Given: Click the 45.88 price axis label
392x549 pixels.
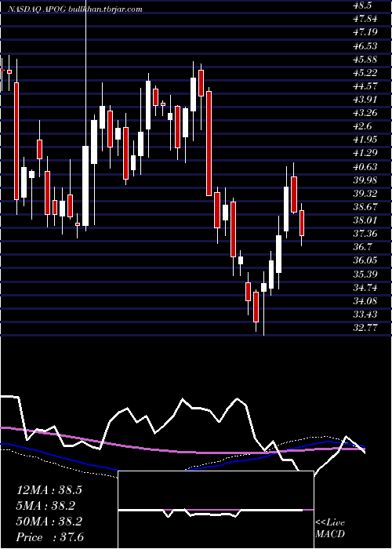Looking at the screenshot, I should pyautogui.click(x=366, y=59).
